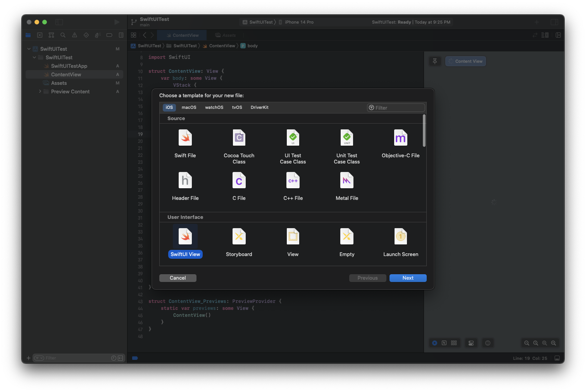Open the library plus button

coord(537,22)
